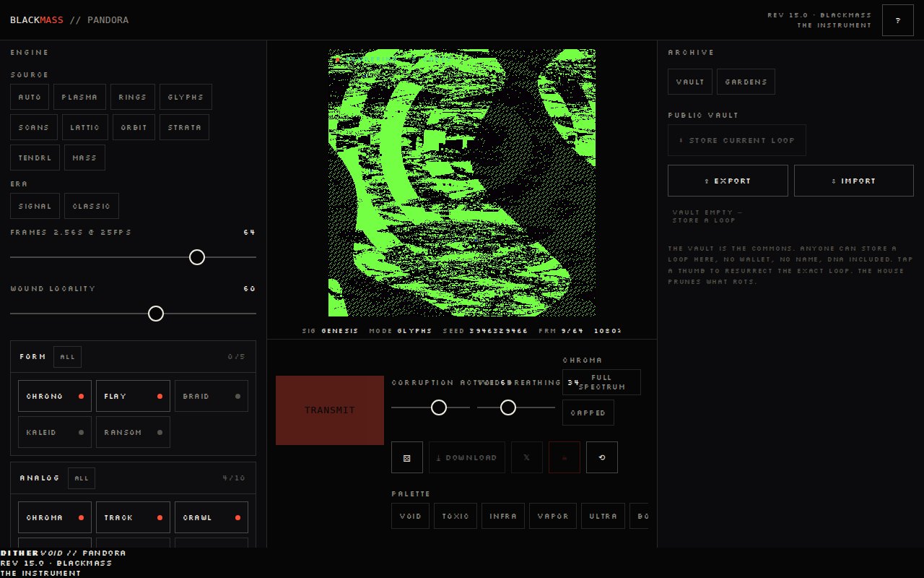924x578 pixels.
Task: Select the Lattic source
Action: (x=85, y=127)
